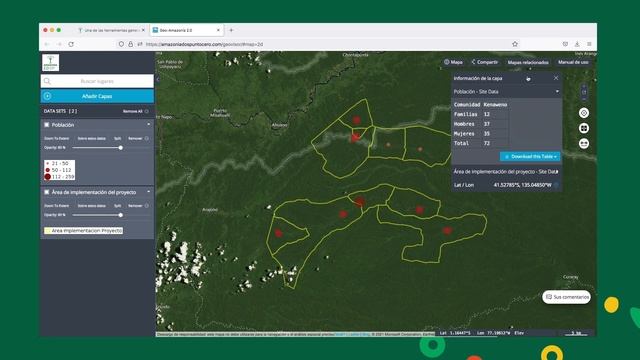The height and width of the screenshot is (360, 640).
Task: Click Split for the Población layer
Action: [118, 138]
